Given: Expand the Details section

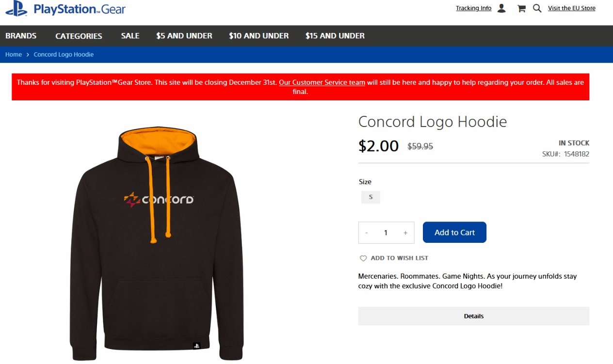Looking at the screenshot, I should pyautogui.click(x=473, y=316).
